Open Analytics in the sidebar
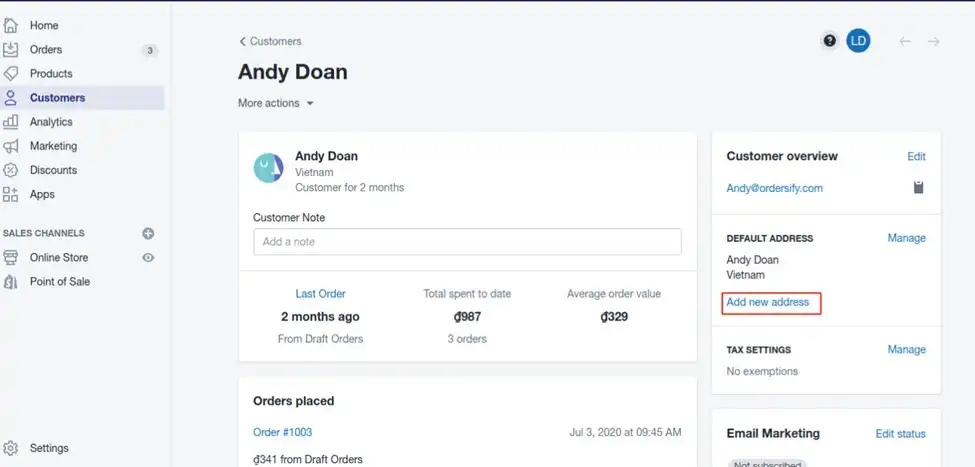The width and height of the screenshot is (975, 467). [51, 122]
